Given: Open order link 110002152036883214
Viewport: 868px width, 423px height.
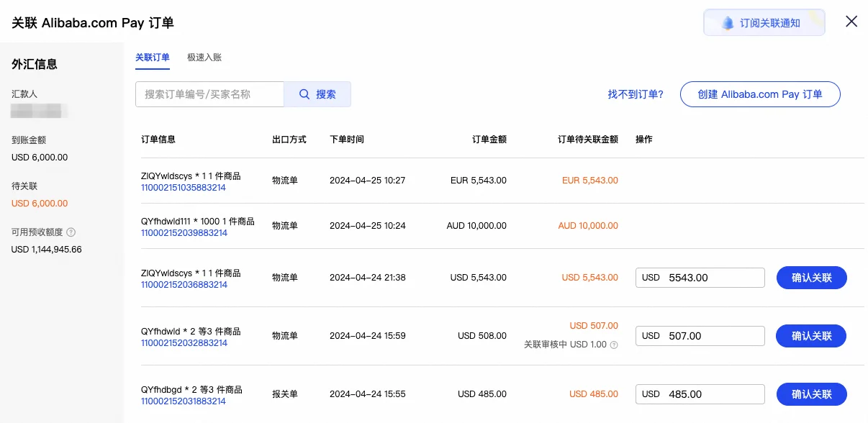Looking at the screenshot, I should 184,283.
